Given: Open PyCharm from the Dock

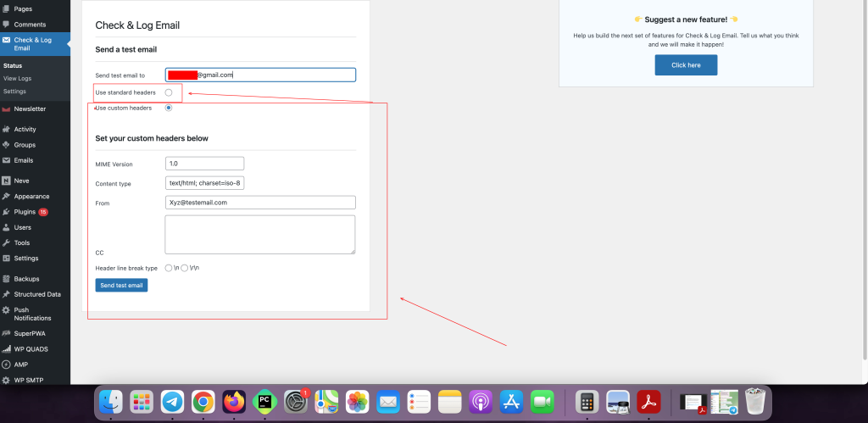Looking at the screenshot, I should [264, 402].
